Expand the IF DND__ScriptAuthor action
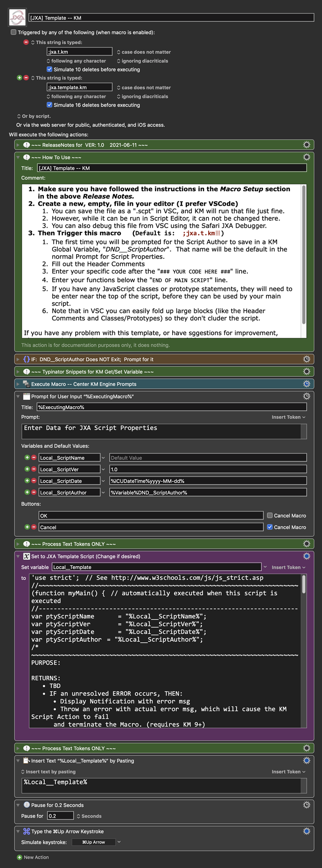The height and width of the screenshot is (868, 322). [18, 360]
